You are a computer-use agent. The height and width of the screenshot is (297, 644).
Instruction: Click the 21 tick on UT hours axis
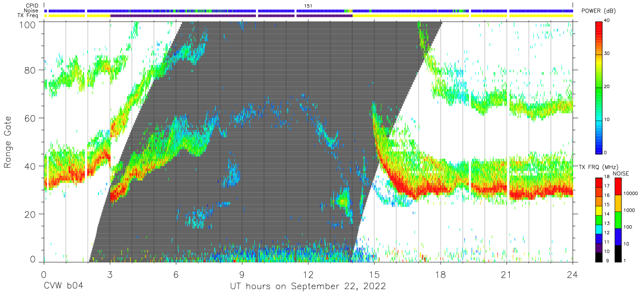pyautogui.click(x=507, y=274)
